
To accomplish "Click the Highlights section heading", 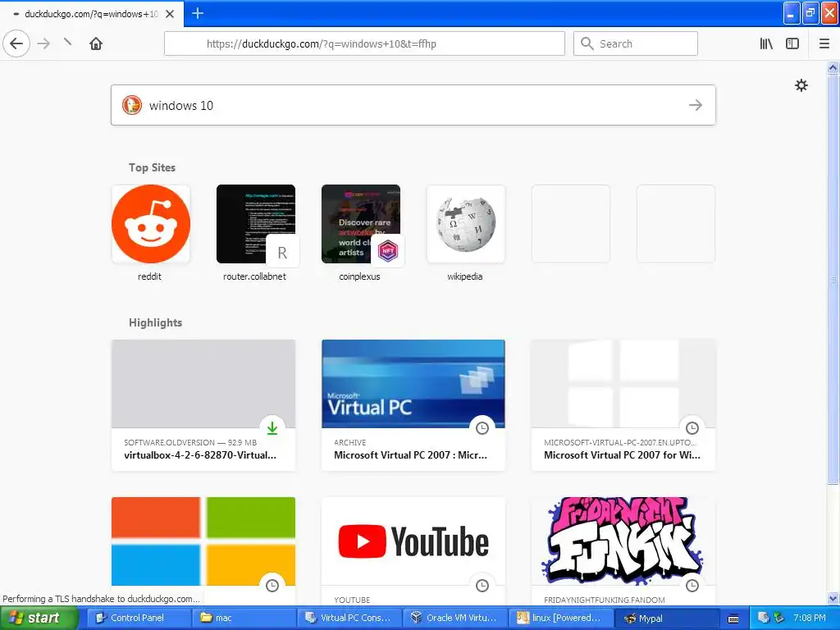I will 155,322.
